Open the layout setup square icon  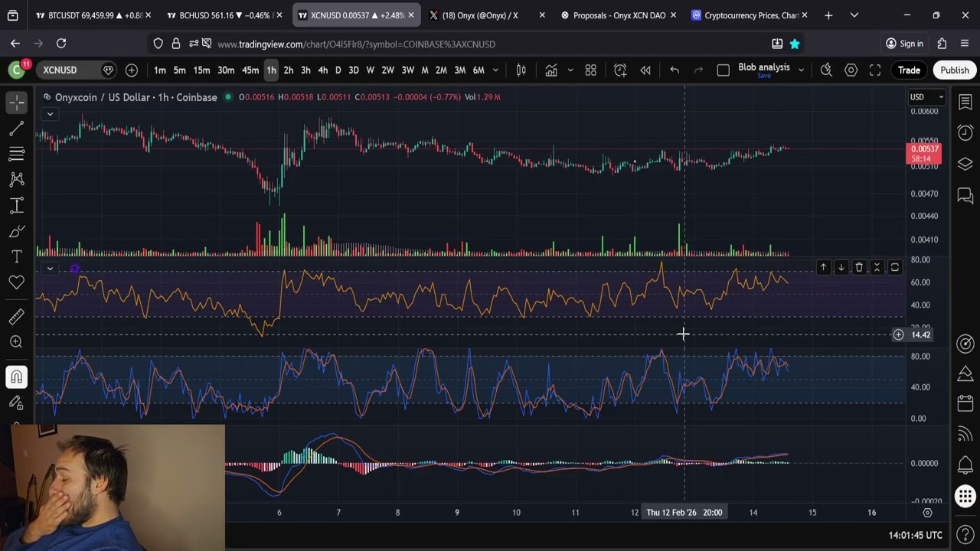coord(723,70)
